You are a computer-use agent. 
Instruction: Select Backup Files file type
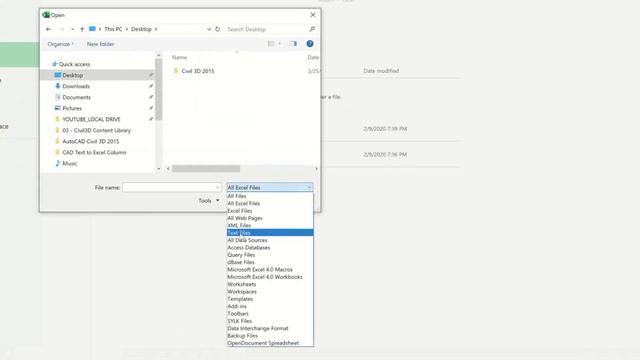point(270,336)
